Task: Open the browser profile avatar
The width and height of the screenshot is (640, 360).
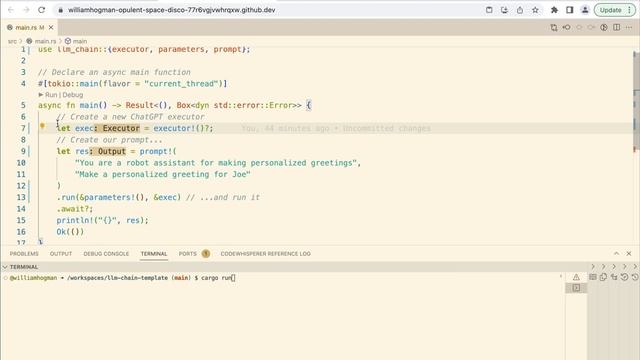Action: tap(585, 10)
